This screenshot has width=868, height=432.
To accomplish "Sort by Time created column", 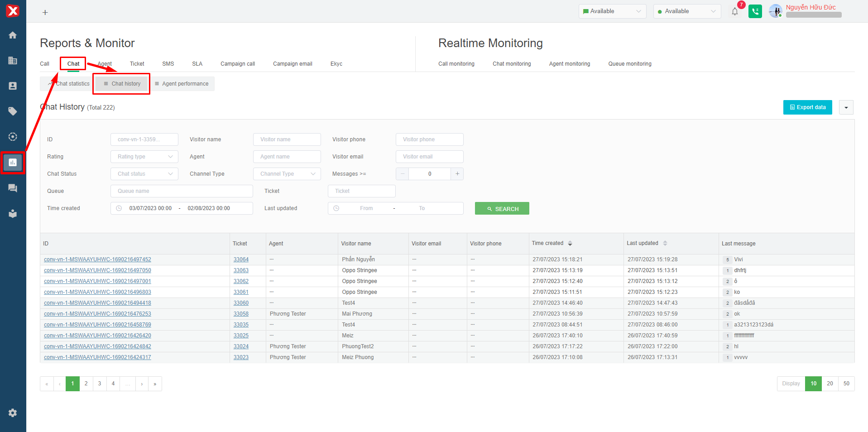I will click(570, 244).
